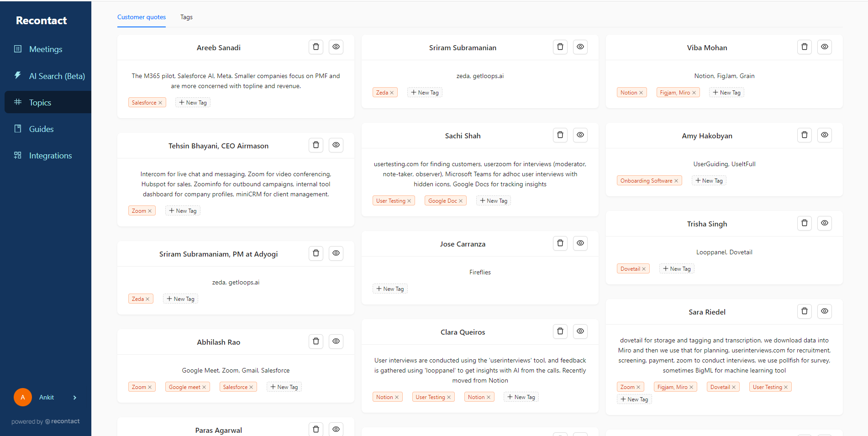This screenshot has width=868, height=436.
Task: Click eye icon on Clara Queiros card
Action: coord(580,331)
